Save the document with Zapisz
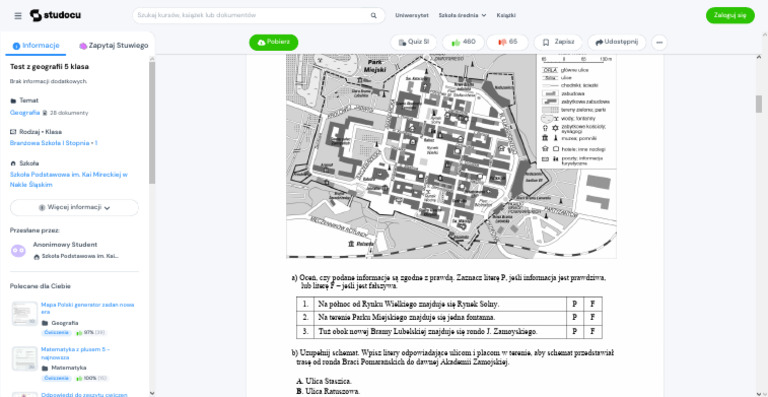The width and height of the screenshot is (768, 397). [x=558, y=42]
